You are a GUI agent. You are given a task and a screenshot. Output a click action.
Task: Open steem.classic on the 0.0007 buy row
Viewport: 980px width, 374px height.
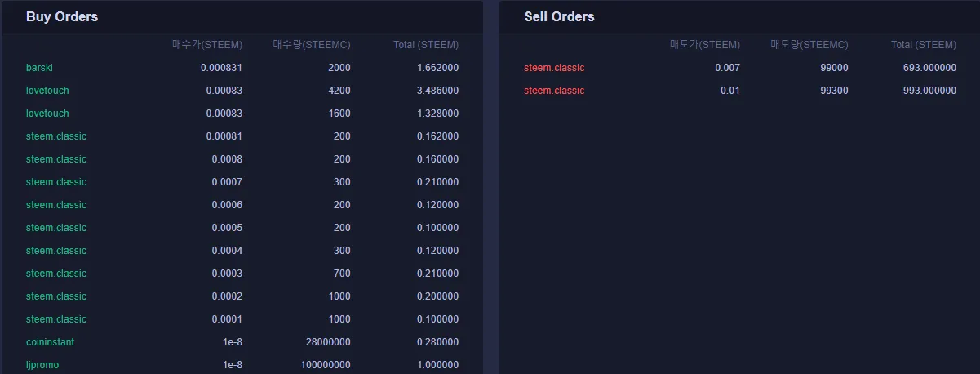coord(56,182)
